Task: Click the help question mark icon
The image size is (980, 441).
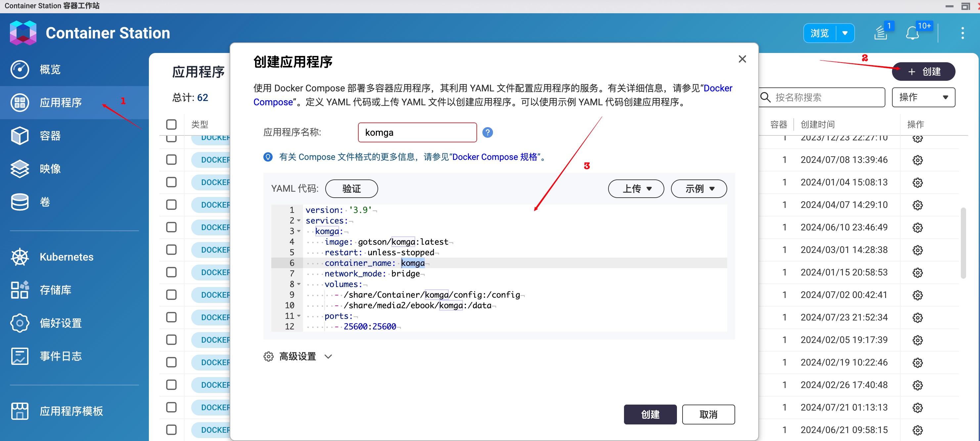Action: click(487, 132)
